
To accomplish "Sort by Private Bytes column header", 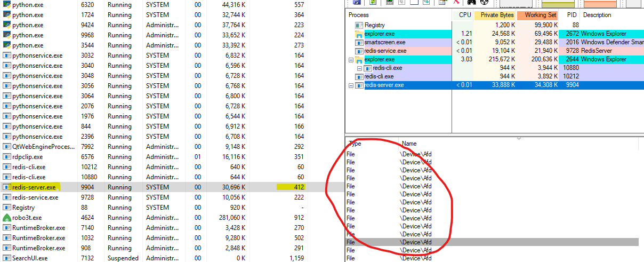I will click(x=496, y=15).
